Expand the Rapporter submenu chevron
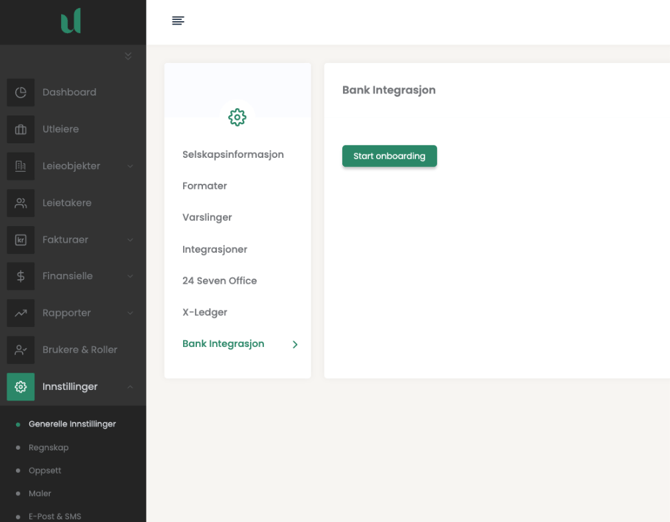The width and height of the screenshot is (670, 522). (131, 313)
